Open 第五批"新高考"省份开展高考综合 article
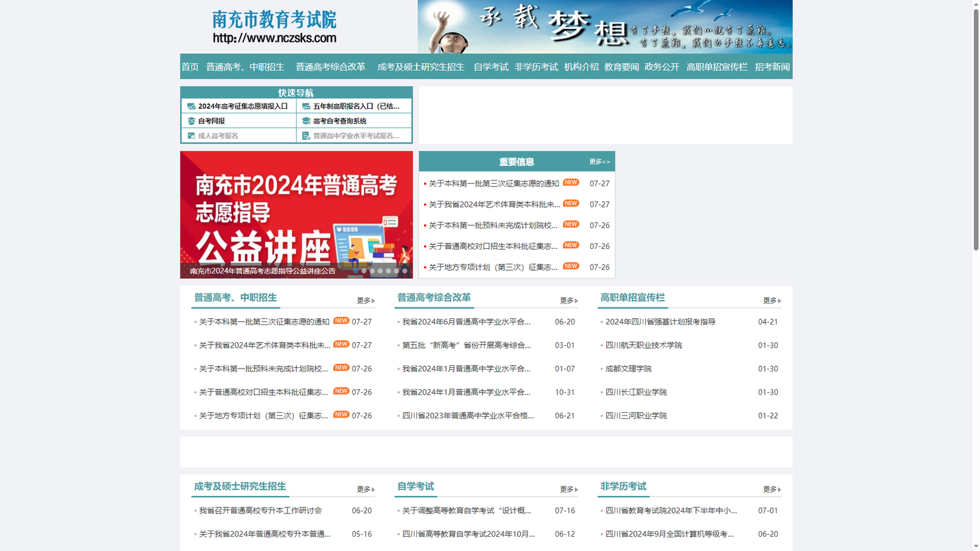Image resolution: width=980 pixels, height=551 pixels. pos(466,346)
